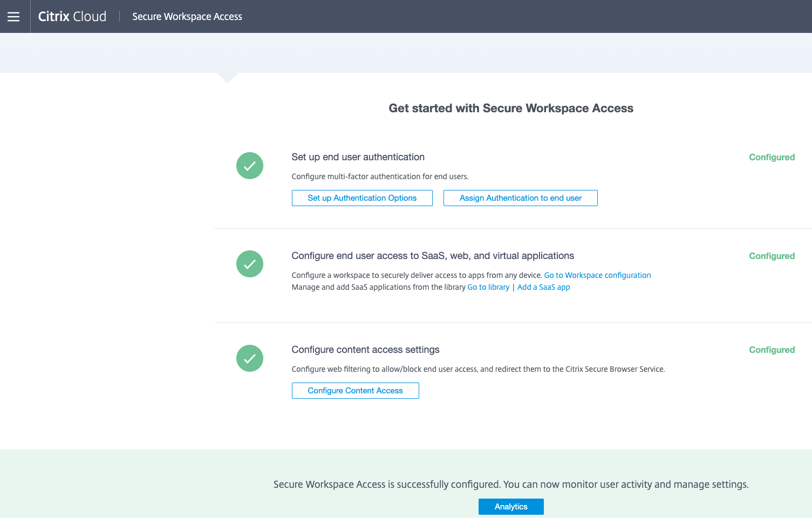
Task: Click the 'Configure content access settings' title
Action: pyautogui.click(x=365, y=350)
